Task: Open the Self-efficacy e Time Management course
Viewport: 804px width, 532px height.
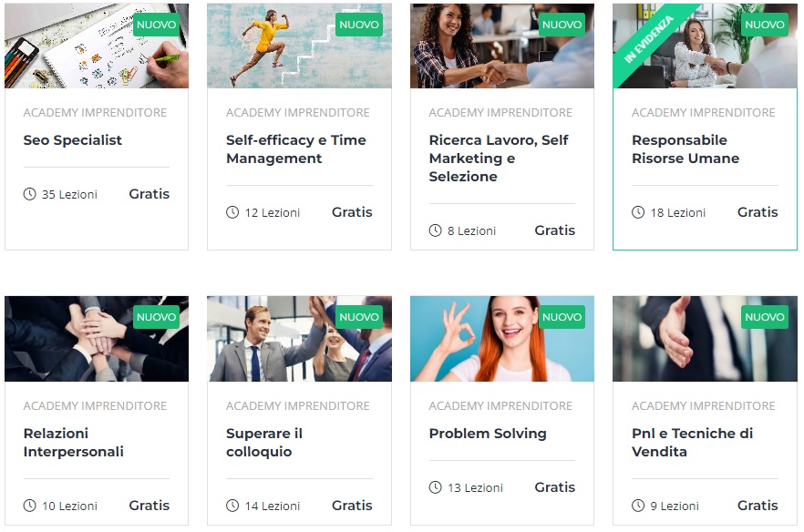Action: click(x=296, y=149)
